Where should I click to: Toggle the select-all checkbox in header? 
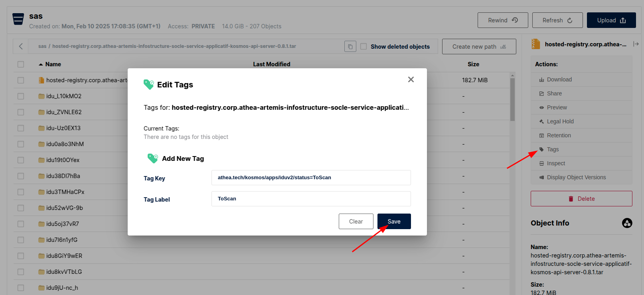(21, 64)
